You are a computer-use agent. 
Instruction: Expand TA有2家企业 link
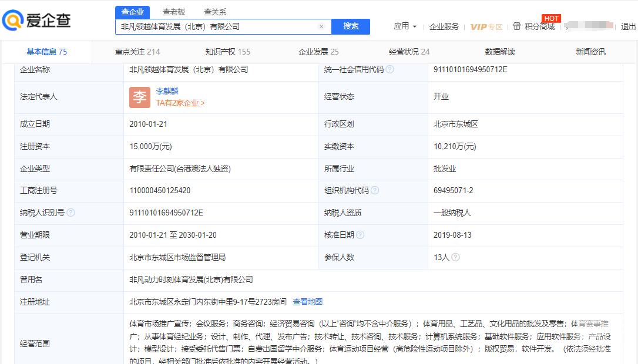(x=180, y=103)
